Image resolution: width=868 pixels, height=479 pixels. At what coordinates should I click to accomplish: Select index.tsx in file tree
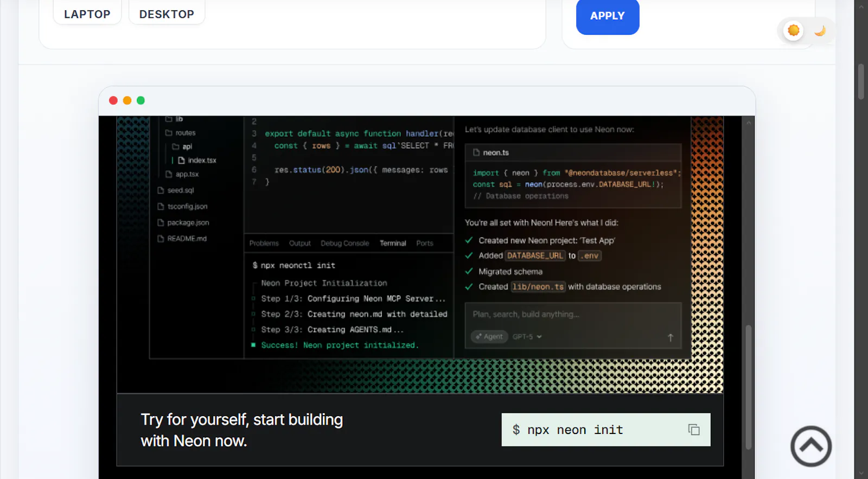tap(197, 161)
